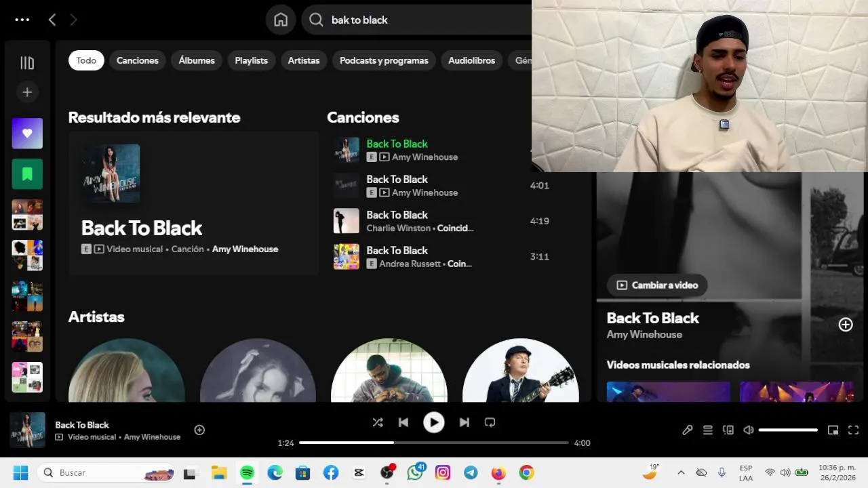868x488 pixels.
Task: Select the Playlists filter chip
Action: tap(252, 60)
